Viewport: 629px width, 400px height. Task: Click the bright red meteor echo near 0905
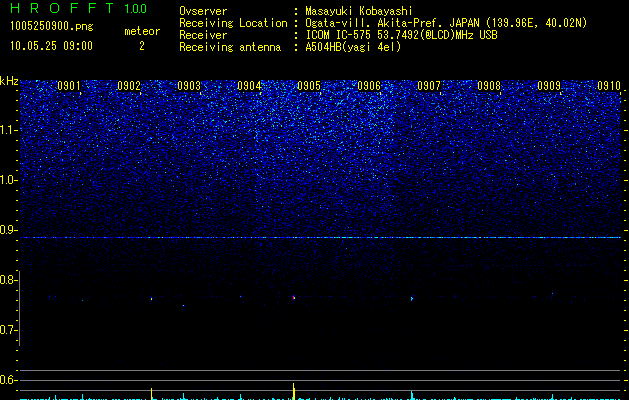tap(294, 297)
